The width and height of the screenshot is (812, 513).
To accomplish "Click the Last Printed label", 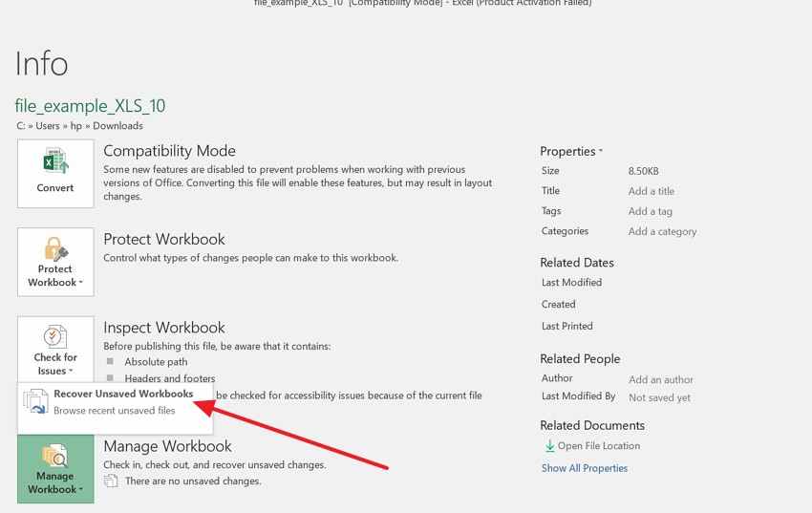I will [x=567, y=326].
